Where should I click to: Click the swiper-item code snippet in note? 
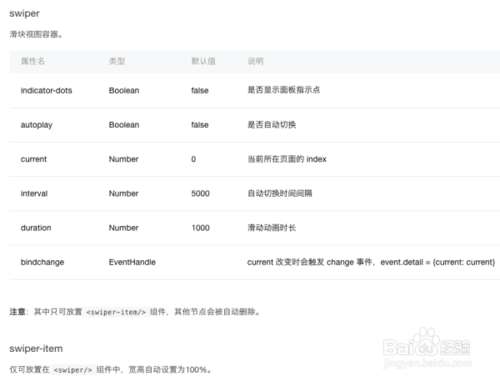pyautogui.click(x=116, y=312)
